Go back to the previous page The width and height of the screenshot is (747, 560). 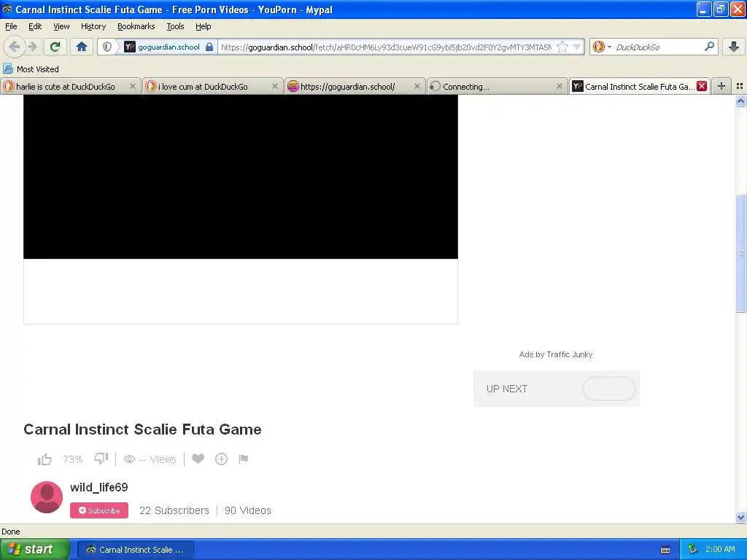pyautogui.click(x=15, y=47)
